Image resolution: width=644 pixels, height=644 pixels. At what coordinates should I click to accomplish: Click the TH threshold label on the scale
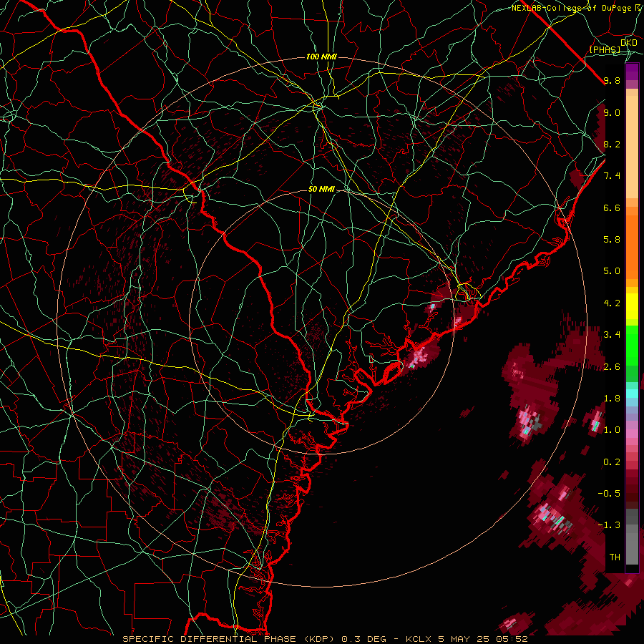tap(615, 557)
